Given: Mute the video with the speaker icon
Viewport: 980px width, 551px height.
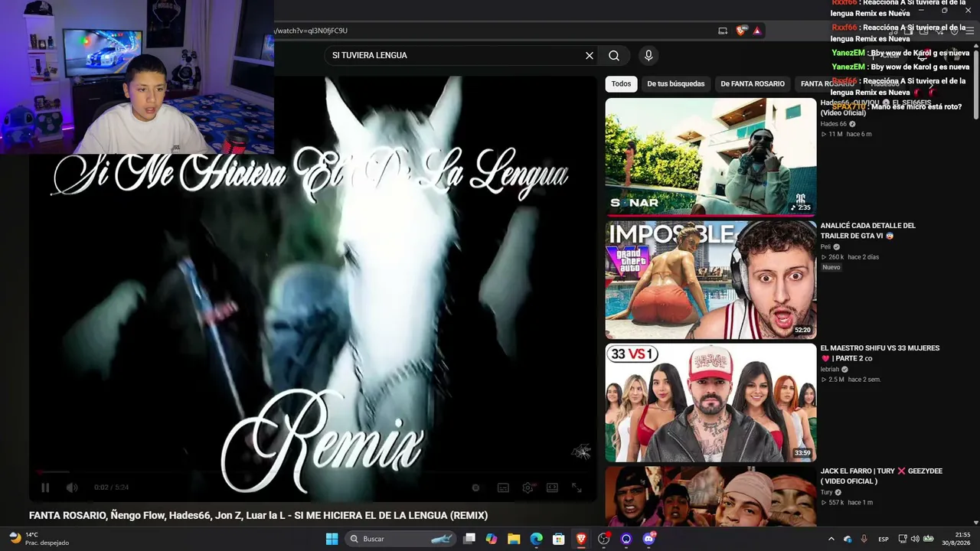Looking at the screenshot, I should pyautogui.click(x=72, y=487).
